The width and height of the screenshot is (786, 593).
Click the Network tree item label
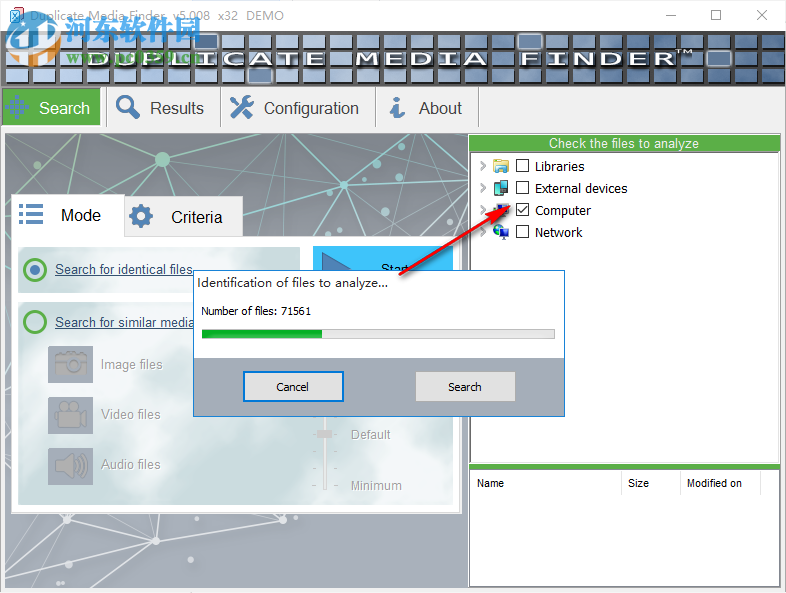[558, 233]
